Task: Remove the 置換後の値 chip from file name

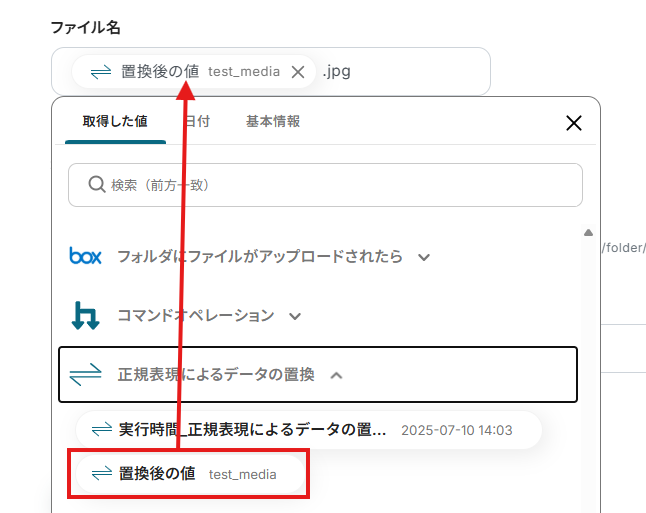Action: [298, 72]
